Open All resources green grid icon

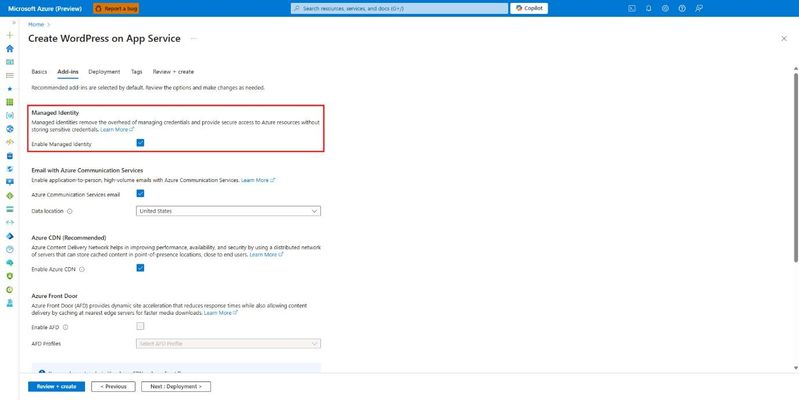(x=9, y=102)
